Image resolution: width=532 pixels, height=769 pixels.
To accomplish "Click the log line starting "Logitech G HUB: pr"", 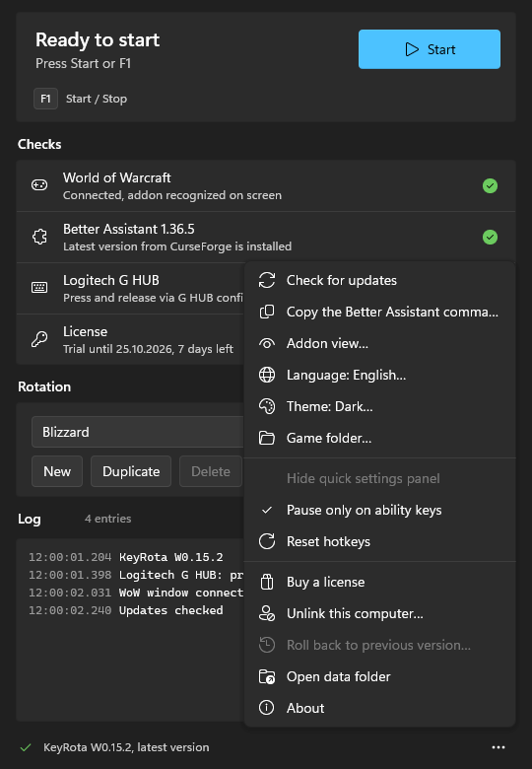I will tap(181, 575).
